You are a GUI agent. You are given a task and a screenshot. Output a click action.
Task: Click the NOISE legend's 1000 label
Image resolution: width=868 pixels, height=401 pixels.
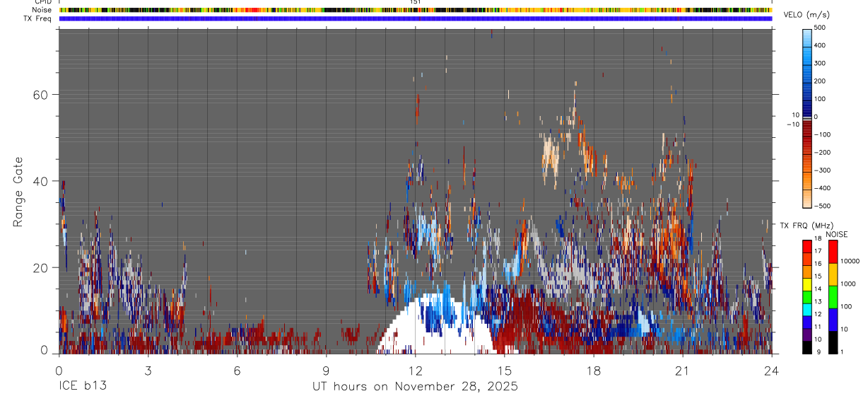pyautogui.click(x=848, y=284)
